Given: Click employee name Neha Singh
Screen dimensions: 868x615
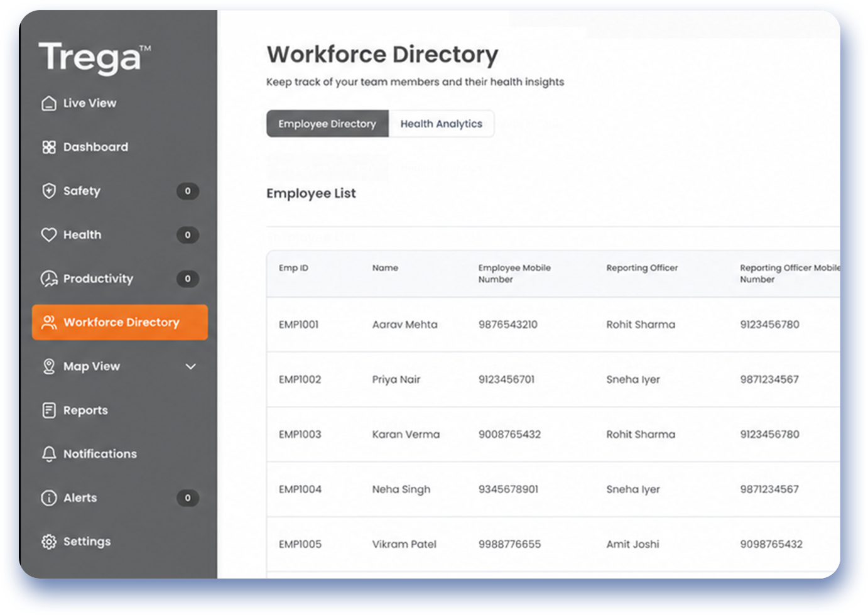Looking at the screenshot, I should point(401,489).
